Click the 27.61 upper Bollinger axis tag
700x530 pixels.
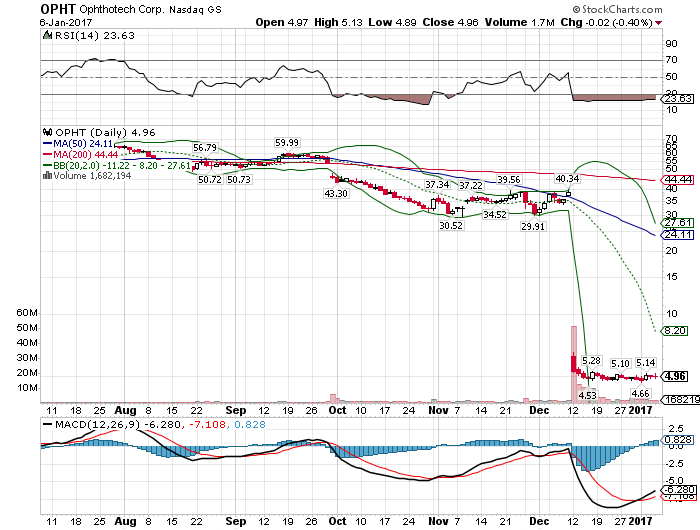pos(677,223)
